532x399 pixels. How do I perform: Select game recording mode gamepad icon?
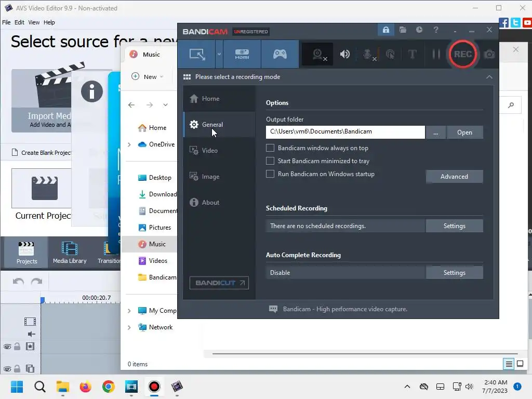coord(280,54)
